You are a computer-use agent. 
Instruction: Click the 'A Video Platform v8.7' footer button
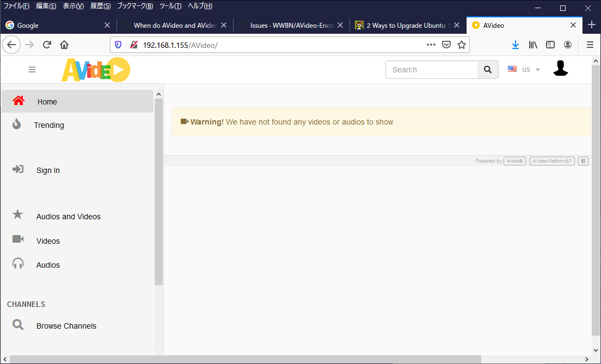click(552, 161)
